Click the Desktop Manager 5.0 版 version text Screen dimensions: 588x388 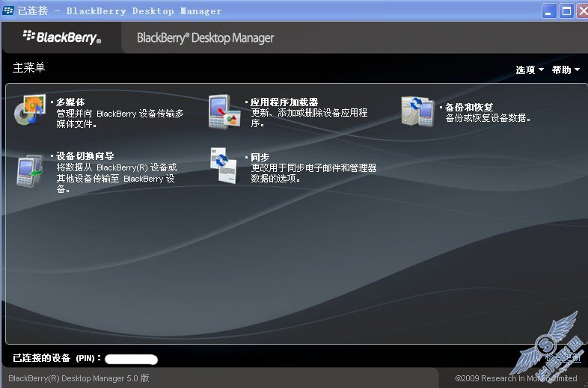pyautogui.click(x=79, y=378)
